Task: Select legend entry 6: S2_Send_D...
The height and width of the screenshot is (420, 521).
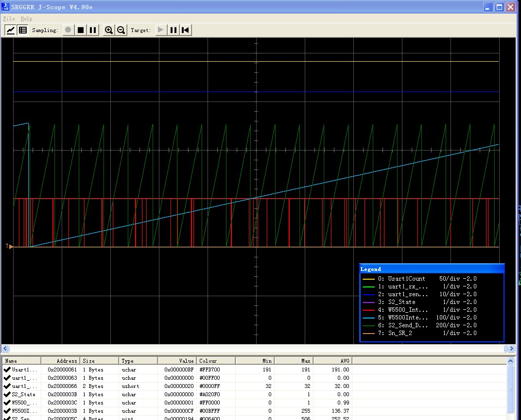Action: tap(419, 325)
